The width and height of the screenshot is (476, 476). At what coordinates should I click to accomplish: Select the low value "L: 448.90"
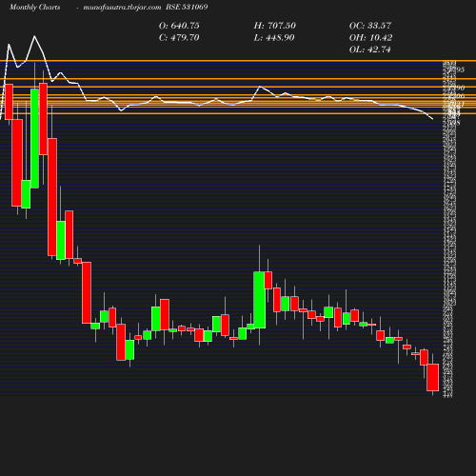pyautogui.click(x=274, y=38)
